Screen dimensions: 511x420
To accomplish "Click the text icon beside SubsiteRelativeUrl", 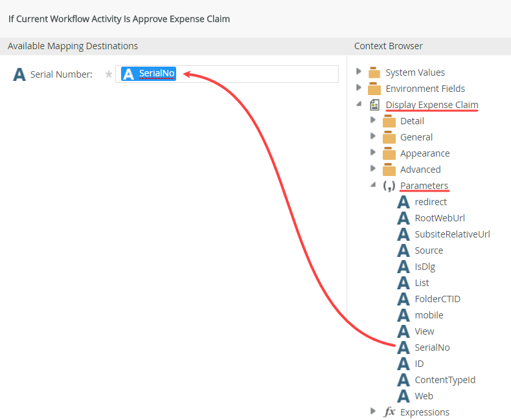I will tap(403, 234).
